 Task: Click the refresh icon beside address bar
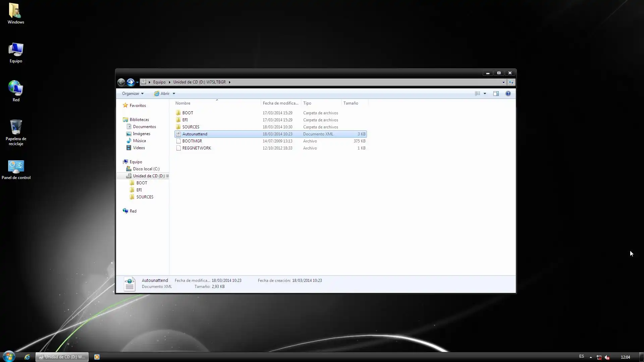(x=511, y=82)
